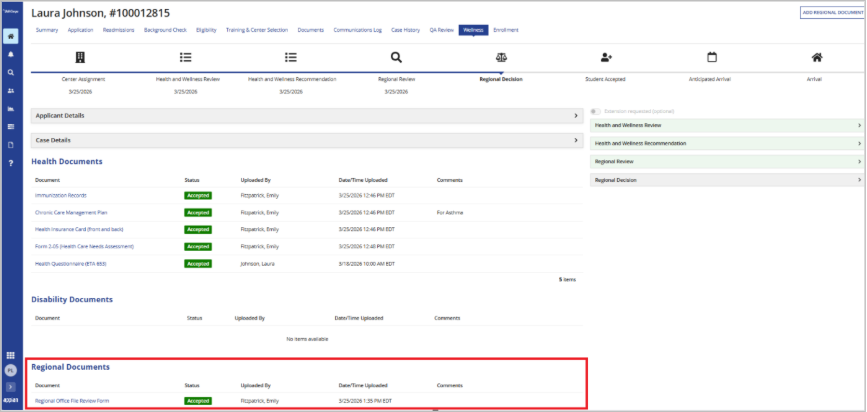Open the help question mark icon
Screen dimensions: 867x412
(x=11, y=163)
